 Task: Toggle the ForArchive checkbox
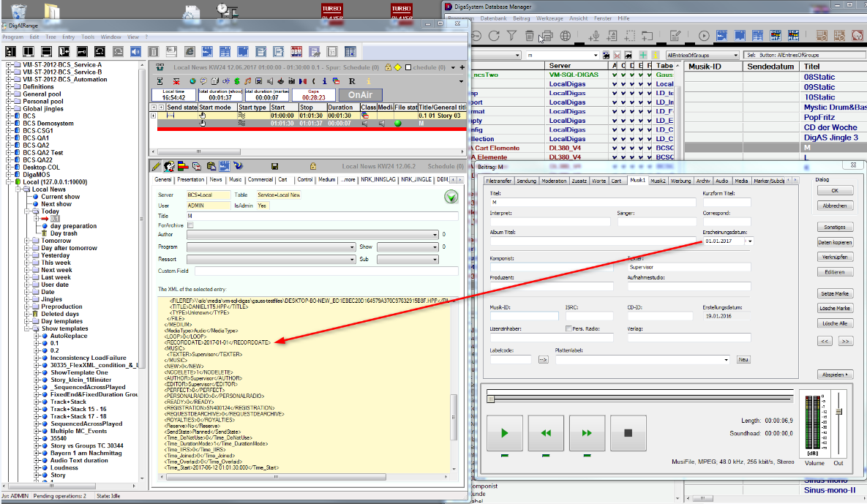point(190,226)
